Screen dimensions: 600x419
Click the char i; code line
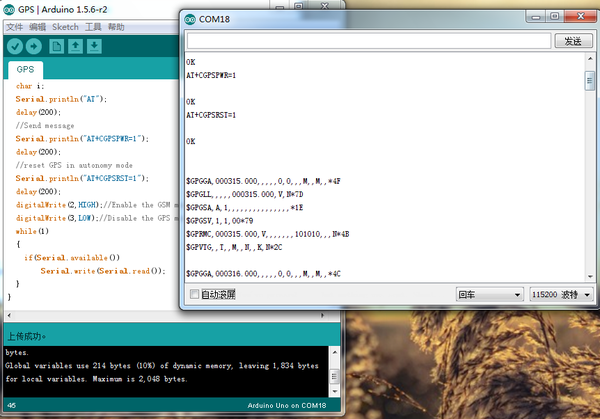(30, 86)
